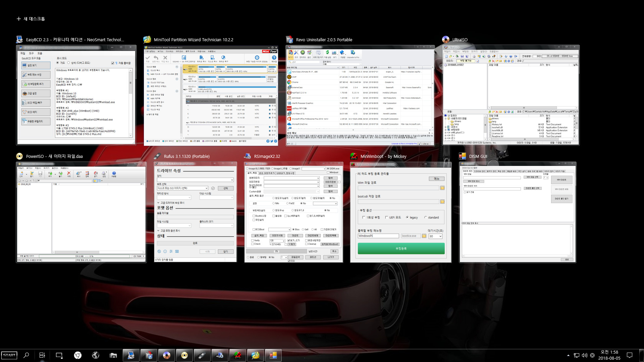
Task: Open the 클러스터 크기 dropdown in Rufus
Action: pos(216,226)
